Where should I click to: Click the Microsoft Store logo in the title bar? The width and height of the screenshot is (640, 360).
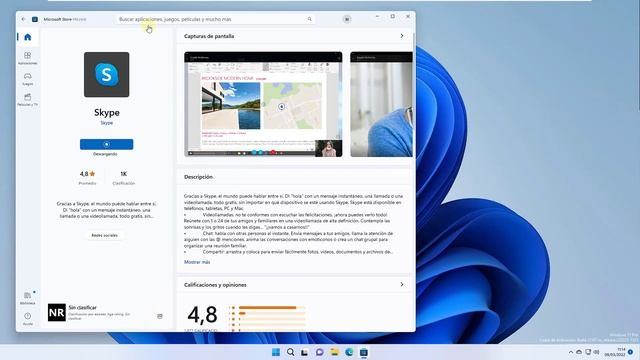point(35,19)
